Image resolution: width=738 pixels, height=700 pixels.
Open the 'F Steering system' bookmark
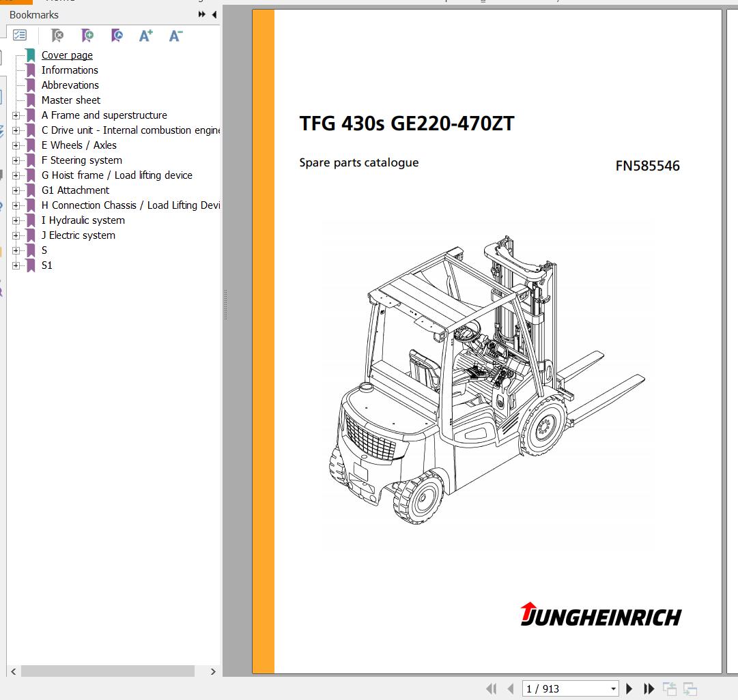tap(81, 160)
